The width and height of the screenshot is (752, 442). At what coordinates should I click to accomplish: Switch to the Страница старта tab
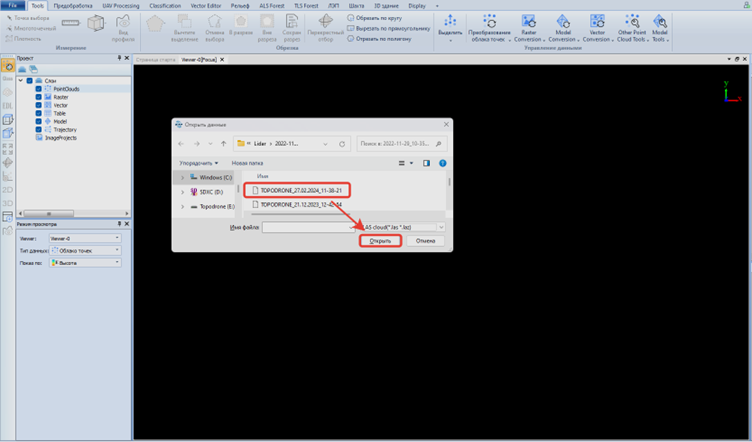[155, 60]
